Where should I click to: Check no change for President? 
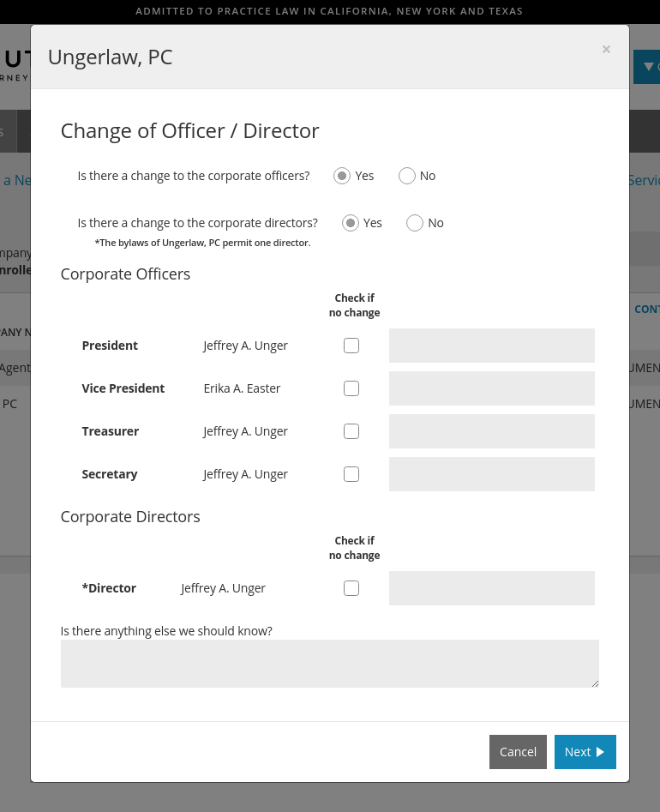(x=351, y=346)
